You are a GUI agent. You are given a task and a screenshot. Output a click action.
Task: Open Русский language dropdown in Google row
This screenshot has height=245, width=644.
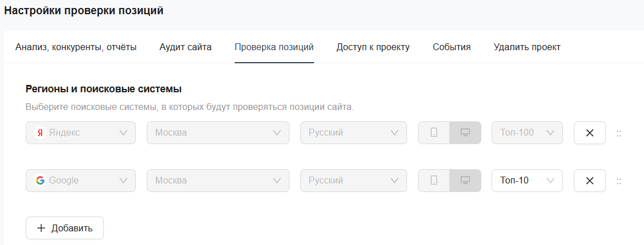pyautogui.click(x=353, y=181)
